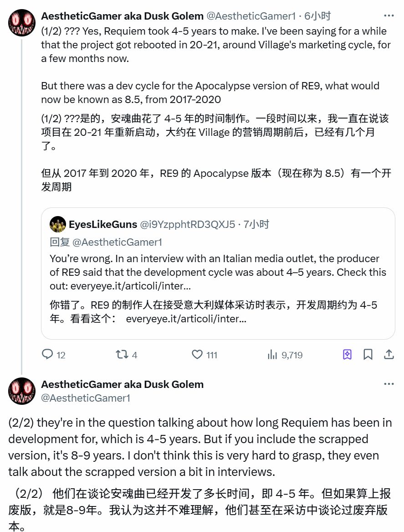Image resolution: width=404 pixels, height=532 pixels.
Task: Open the more options menu on first tweet
Action: coord(389,16)
